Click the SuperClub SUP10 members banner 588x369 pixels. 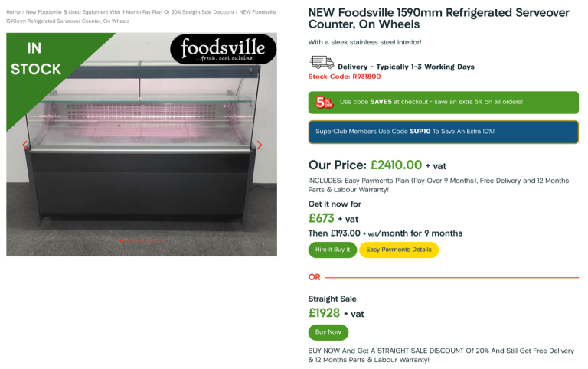click(x=443, y=132)
